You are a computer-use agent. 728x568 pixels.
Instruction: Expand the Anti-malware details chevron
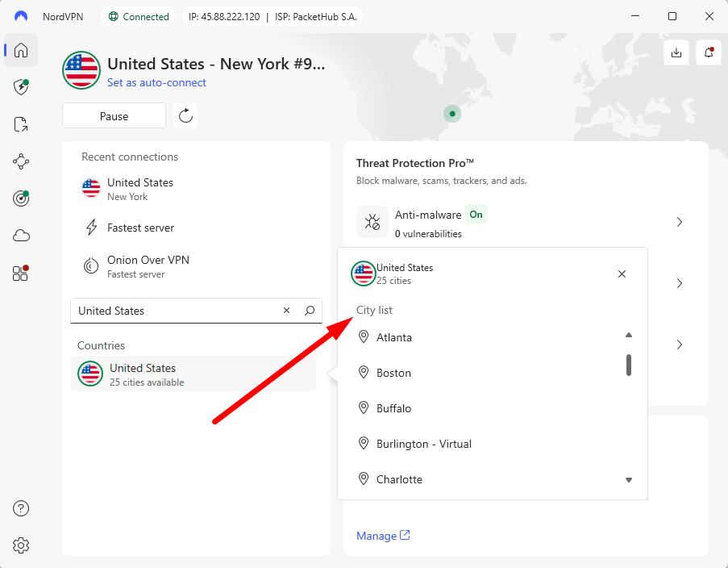pos(679,222)
